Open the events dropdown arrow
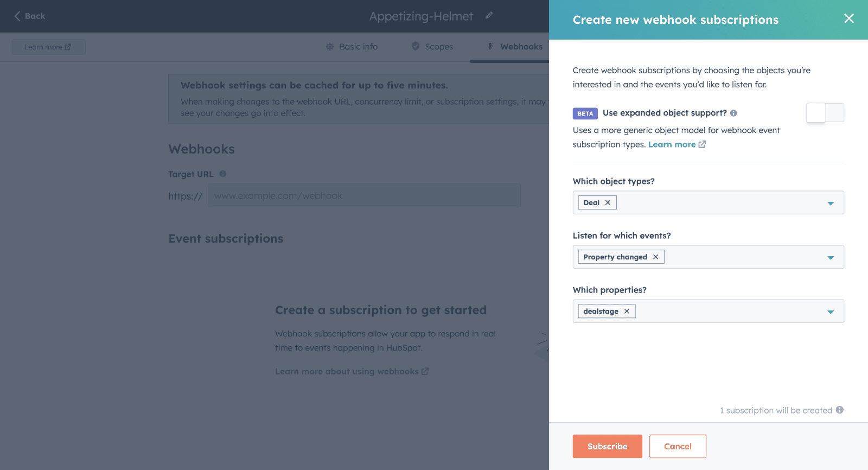This screenshot has height=470, width=868. tap(831, 257)
